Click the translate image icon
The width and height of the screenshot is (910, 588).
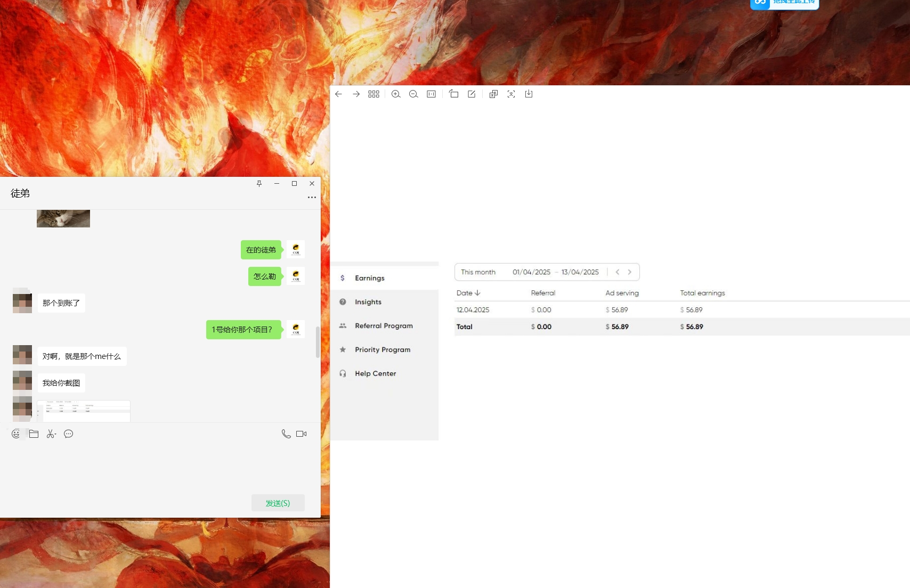point(493,94)
